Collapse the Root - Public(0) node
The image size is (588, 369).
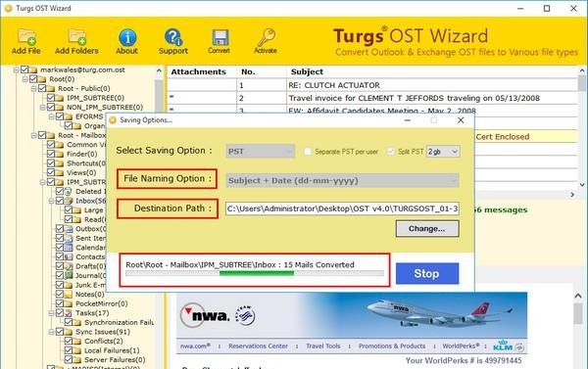tap(33, 88)
